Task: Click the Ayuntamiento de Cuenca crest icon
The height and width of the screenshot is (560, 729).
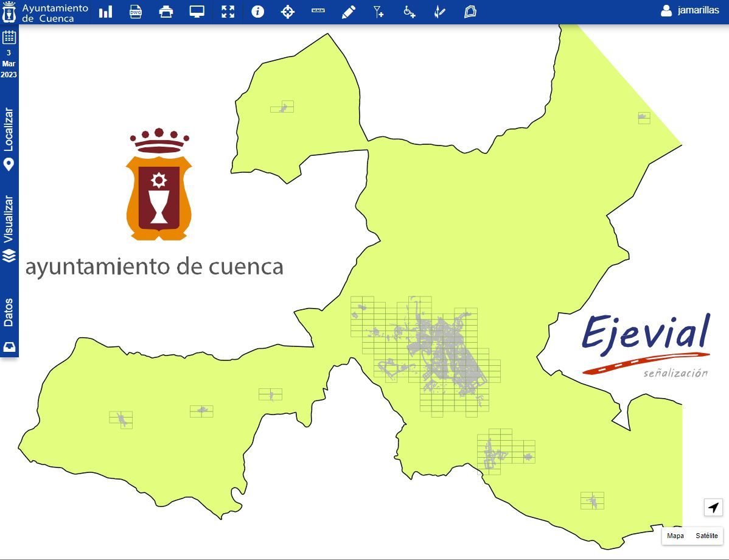Action: [9, 12]
